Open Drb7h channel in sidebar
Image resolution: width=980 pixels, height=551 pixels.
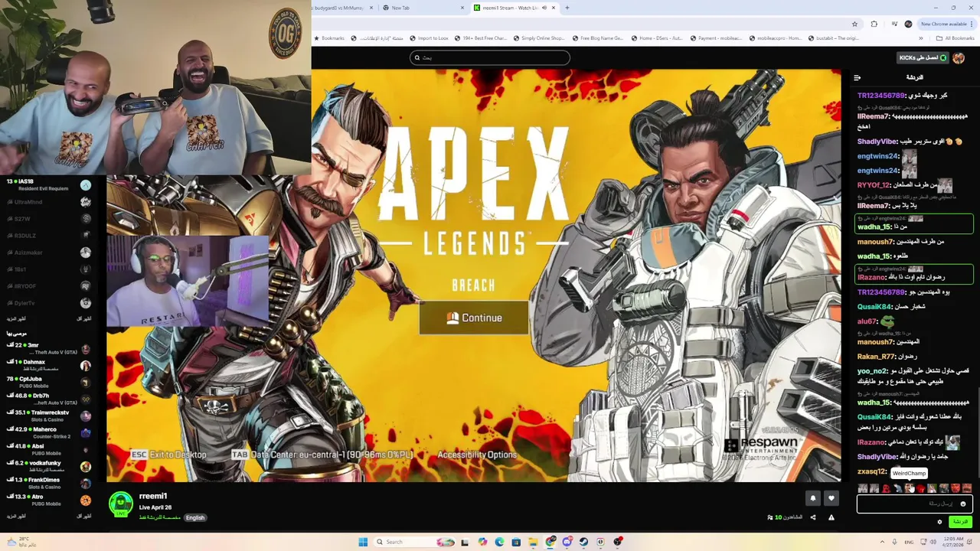pos(48,399)
